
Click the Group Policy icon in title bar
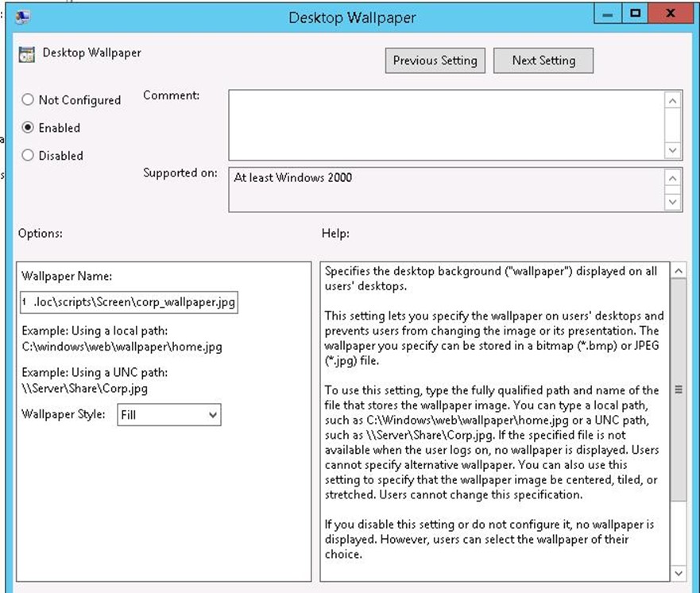click(x=23, y=17)
